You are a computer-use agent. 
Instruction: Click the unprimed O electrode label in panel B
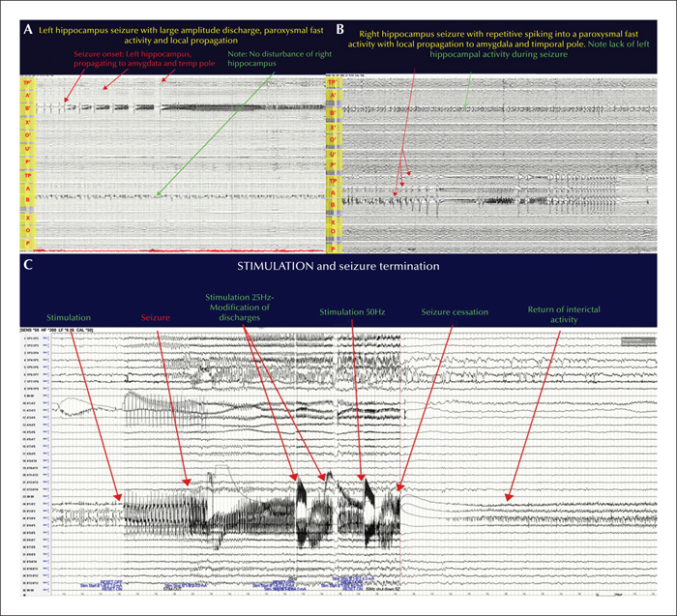point(333,232)
